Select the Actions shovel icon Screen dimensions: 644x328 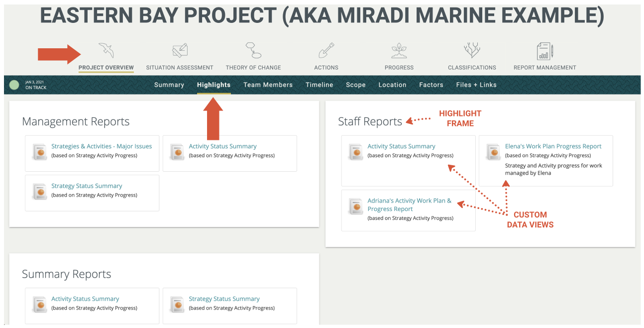326,49
